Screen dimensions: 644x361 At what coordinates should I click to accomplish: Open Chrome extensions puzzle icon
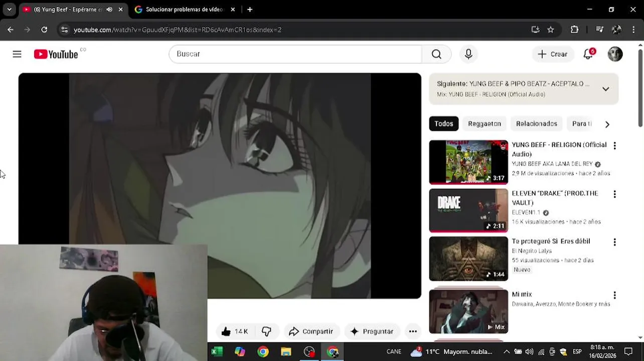tap(575, 30)
